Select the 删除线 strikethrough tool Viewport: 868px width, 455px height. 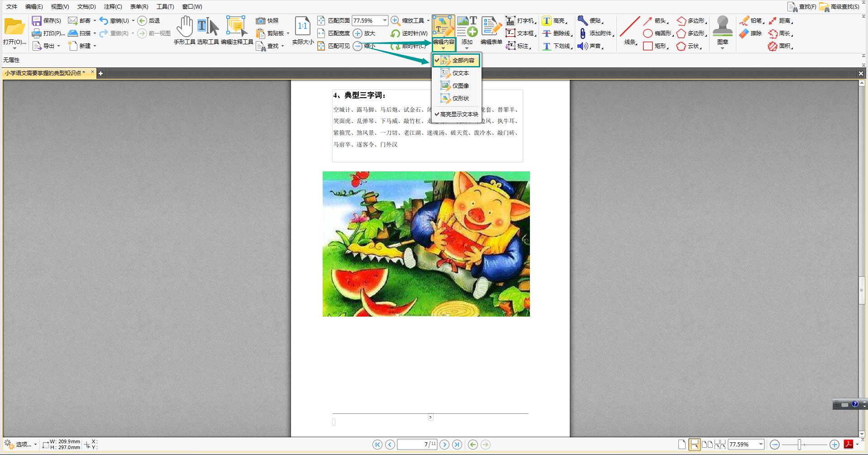click(558, 33)
